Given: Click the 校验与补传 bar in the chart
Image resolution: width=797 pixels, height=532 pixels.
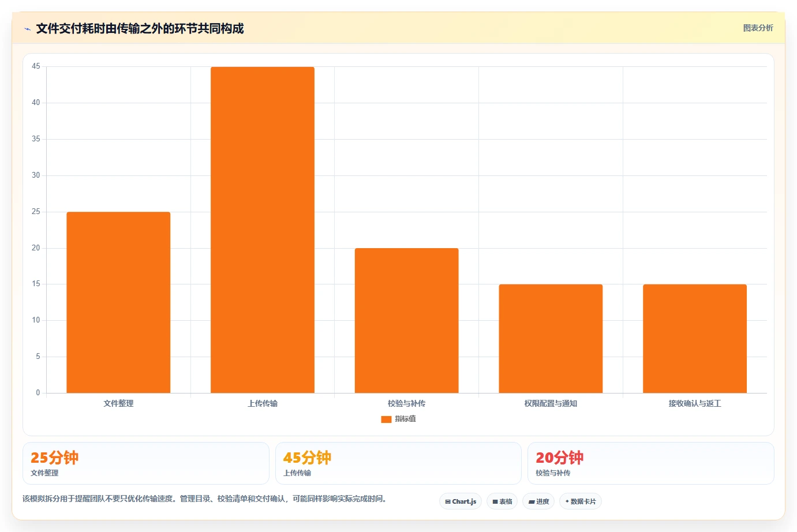Looking at the screenshot, I should tap(407, 320).
